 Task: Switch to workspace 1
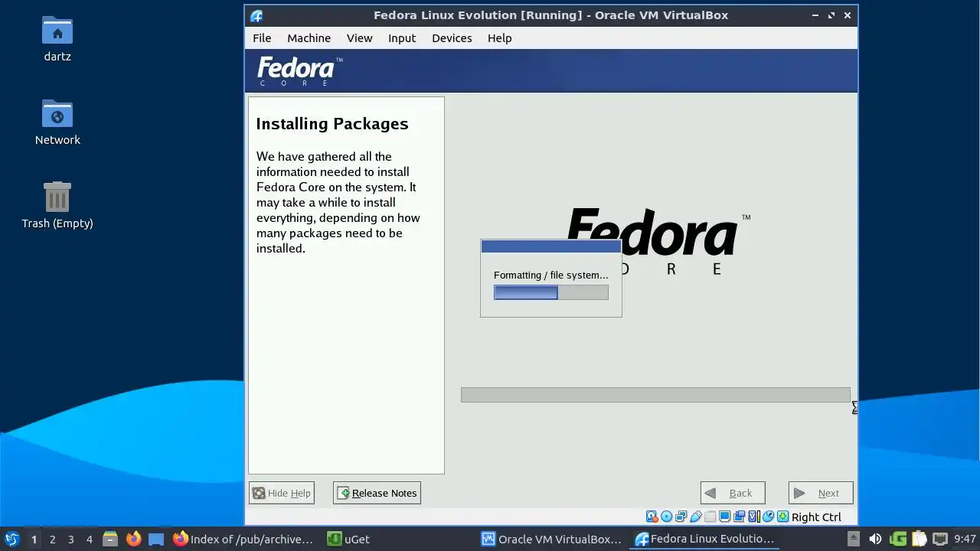pyautogui.click(x=34, y=539)
